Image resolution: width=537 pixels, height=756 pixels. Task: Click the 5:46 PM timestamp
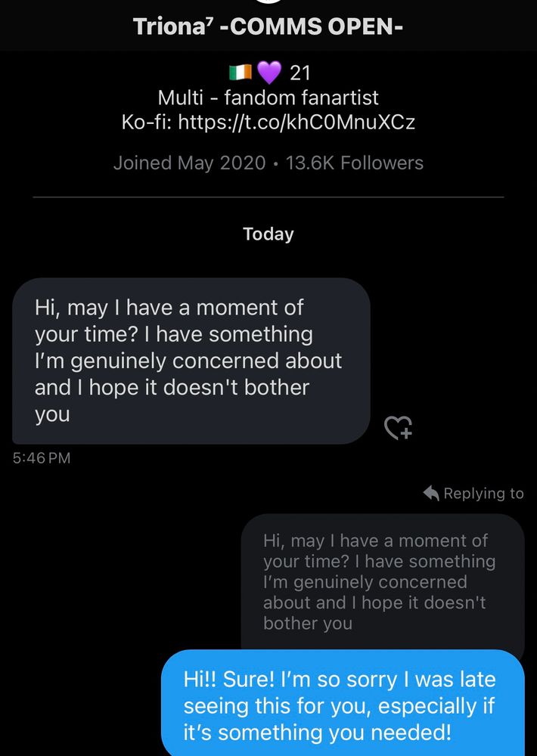[42, 457]
